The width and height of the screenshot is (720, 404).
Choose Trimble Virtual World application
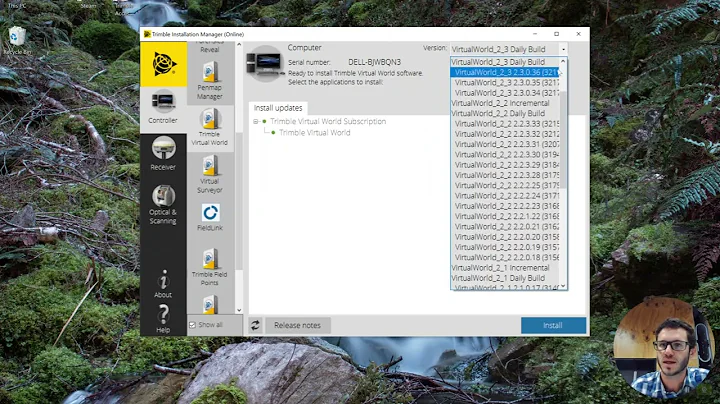(x=210, y=127)
